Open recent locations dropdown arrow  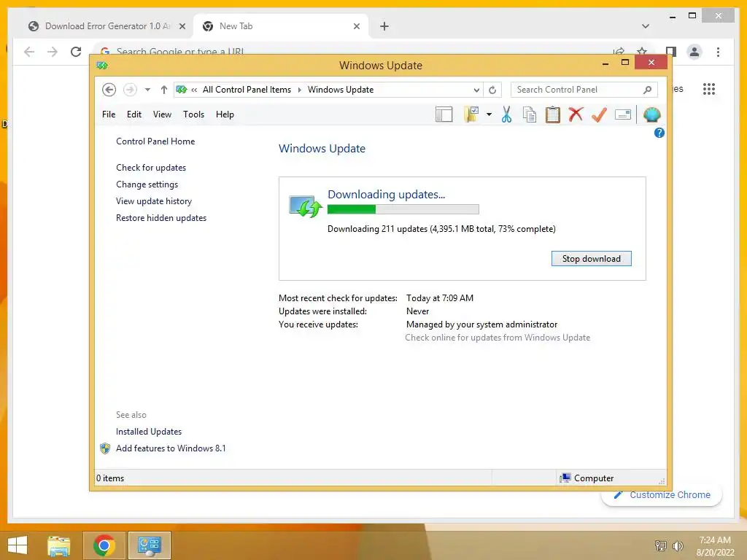click(147, 90)
